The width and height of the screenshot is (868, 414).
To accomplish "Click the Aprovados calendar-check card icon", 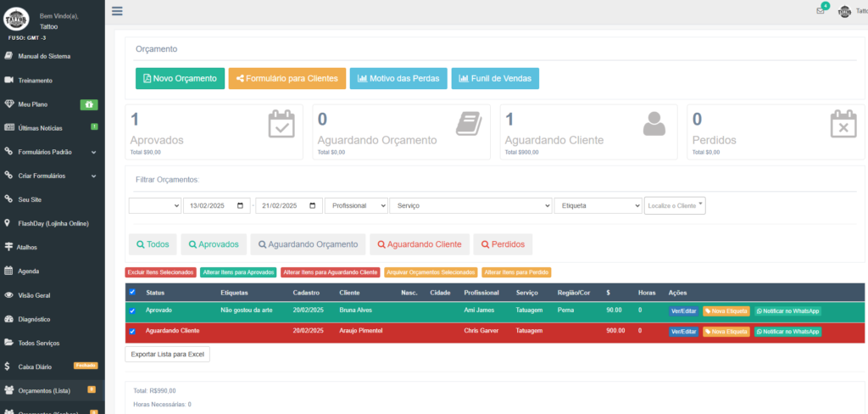I will click(x=281, y=124).
